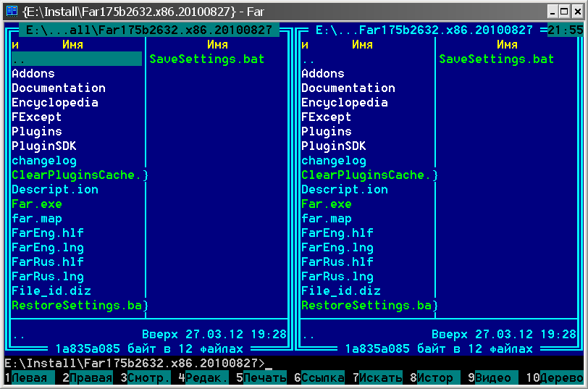Select Addons folder in right panel

click(323, 73)
